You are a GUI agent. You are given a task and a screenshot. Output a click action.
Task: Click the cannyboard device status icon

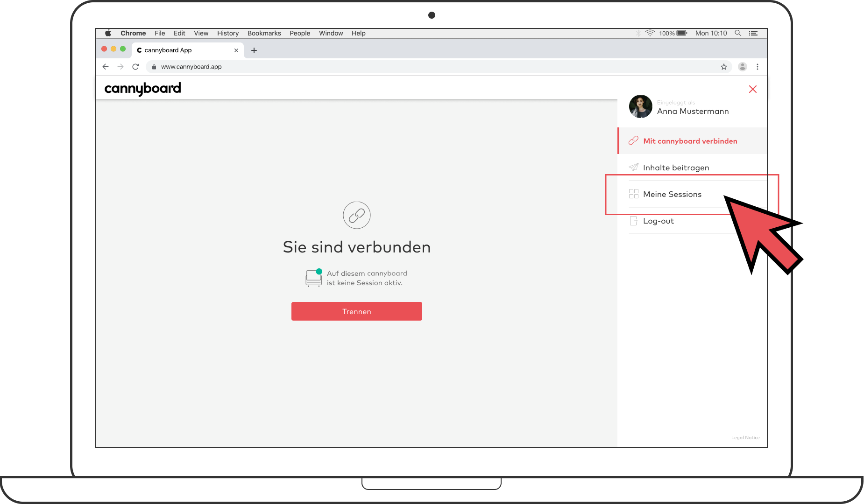pyautogui.click(x=314, y=278)
